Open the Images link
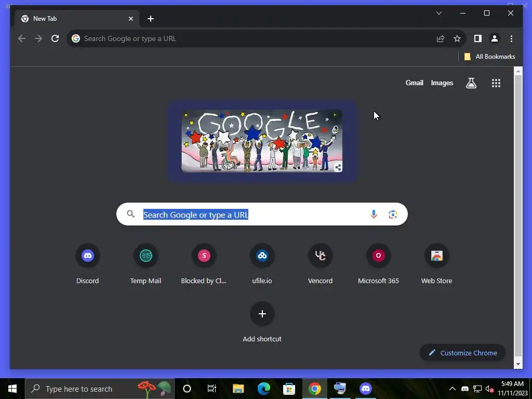The height and width of the screenshot is (399, 532). 442,83
